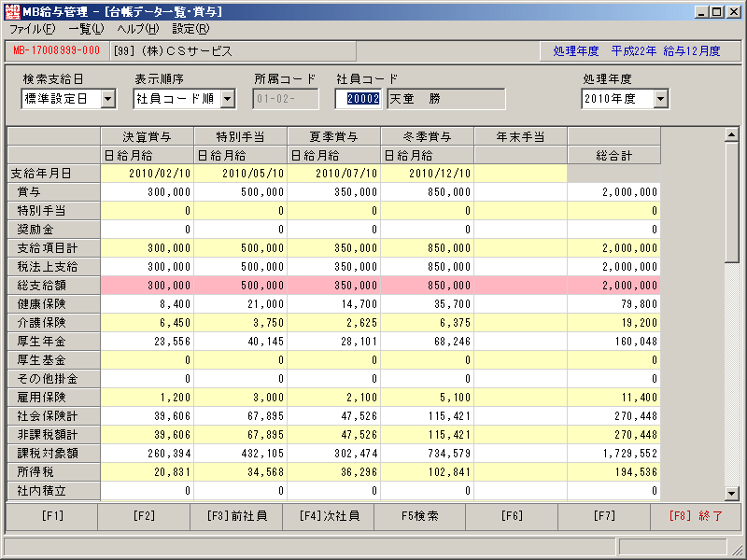
Task: Open the 一覧(L) menu
Action: point(86,30)
